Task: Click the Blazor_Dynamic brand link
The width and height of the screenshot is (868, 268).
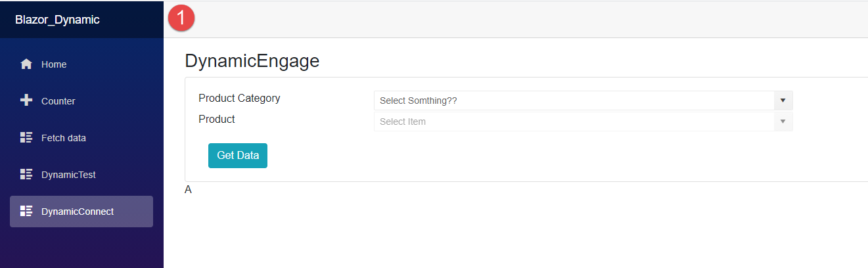Action: 57,20
